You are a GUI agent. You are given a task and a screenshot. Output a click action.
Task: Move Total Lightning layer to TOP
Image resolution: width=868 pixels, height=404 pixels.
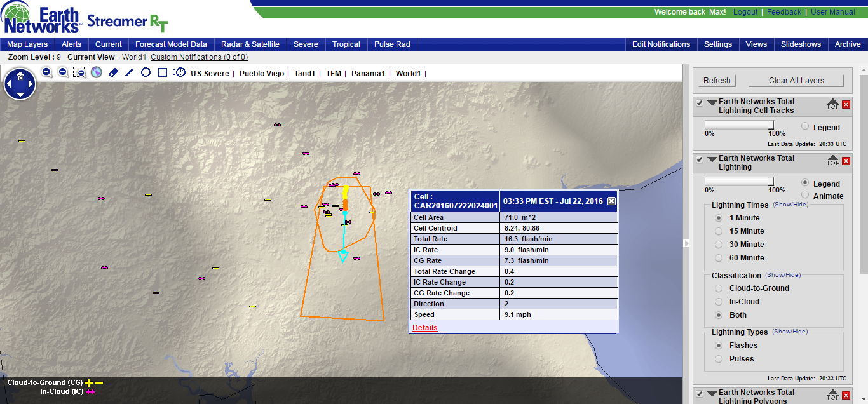coord(832,161)
